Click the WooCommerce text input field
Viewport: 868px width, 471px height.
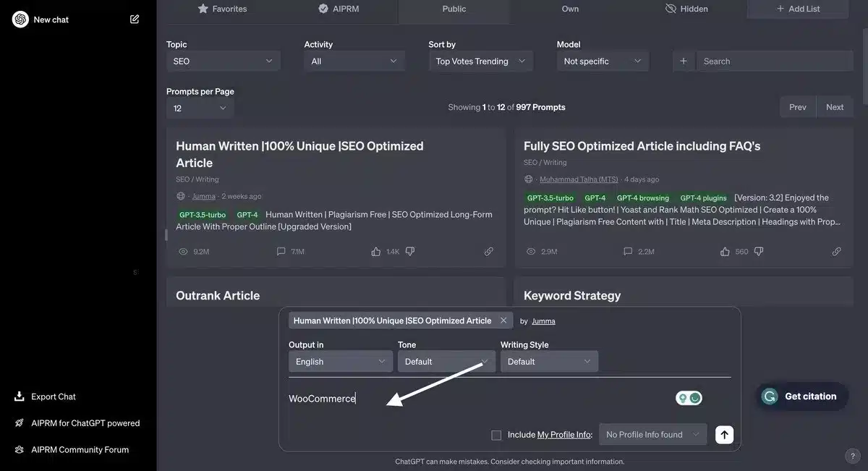[477, 399]
